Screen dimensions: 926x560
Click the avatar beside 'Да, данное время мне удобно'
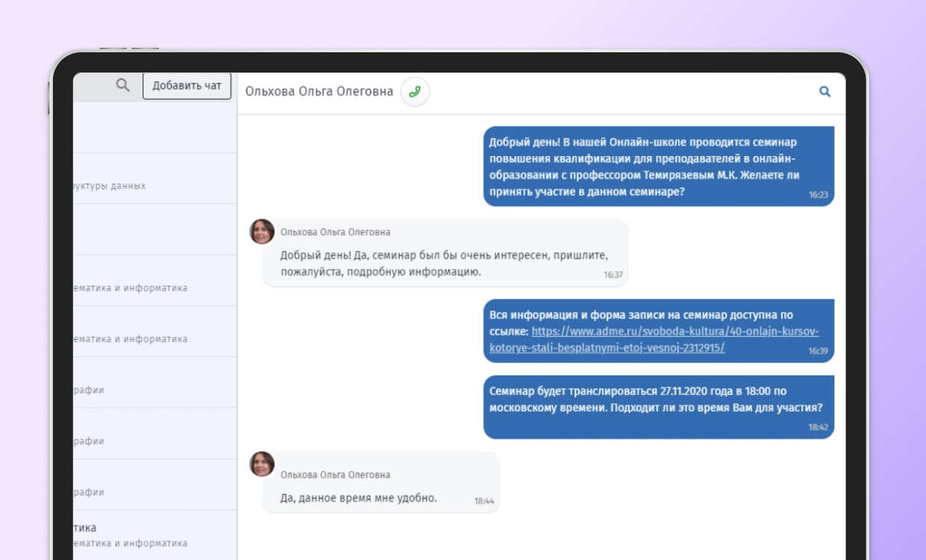tap(262, 464)
